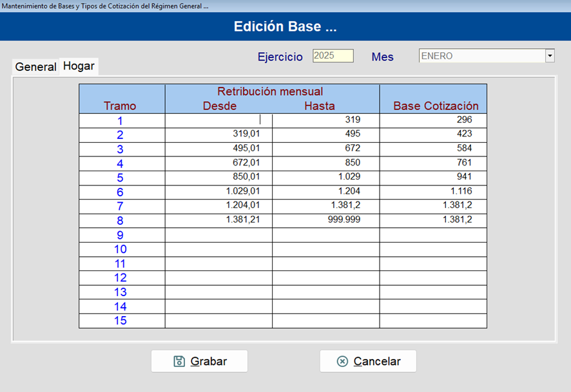Select the Base Cotización cell showing 761
The height and width of the screenshot is (392, 571).
pos(433,163)
